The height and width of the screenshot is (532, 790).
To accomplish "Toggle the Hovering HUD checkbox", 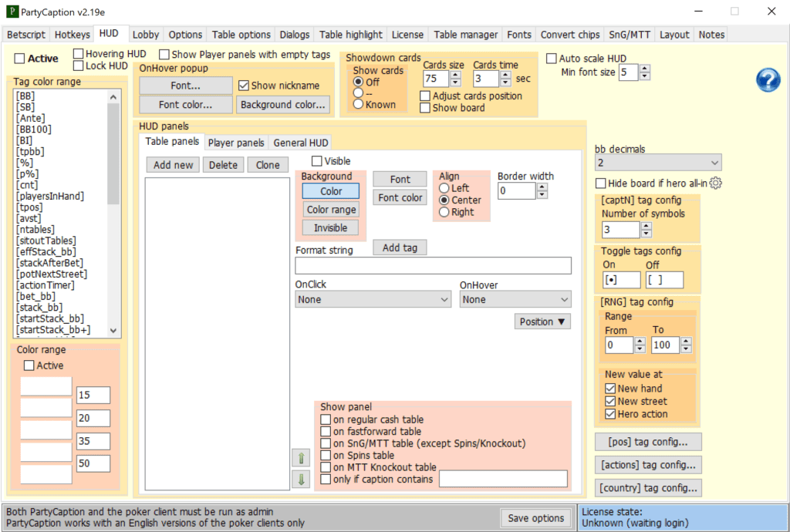I will tap(78, 53).
